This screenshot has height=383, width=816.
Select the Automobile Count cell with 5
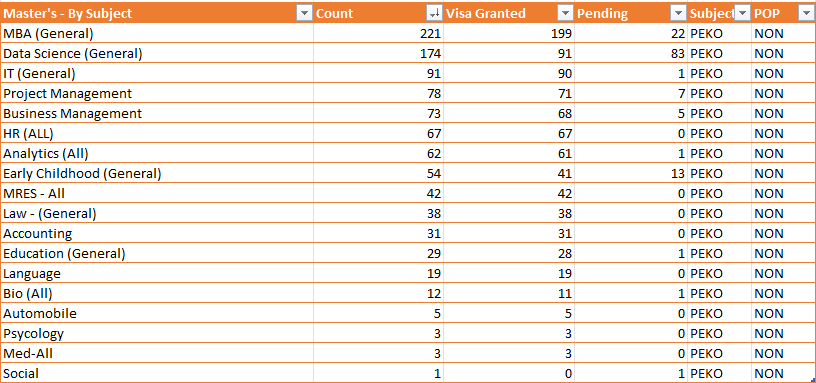378,314
